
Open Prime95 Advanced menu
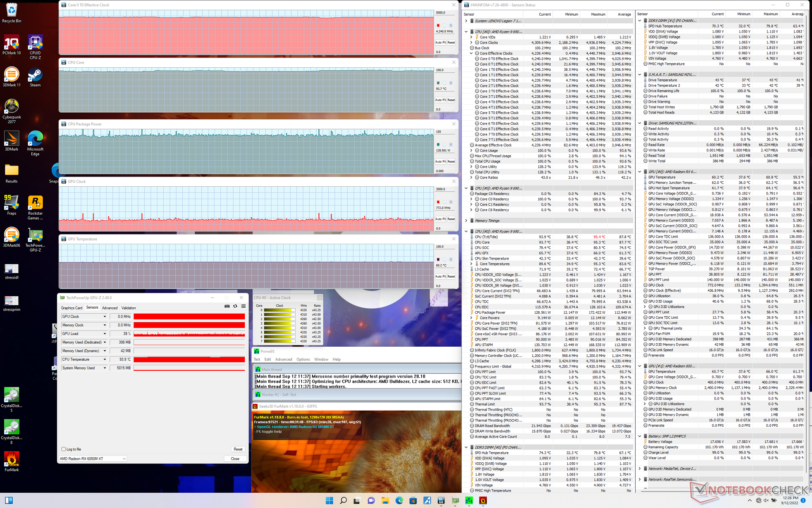pyautogui.click(x=283, y=359)
